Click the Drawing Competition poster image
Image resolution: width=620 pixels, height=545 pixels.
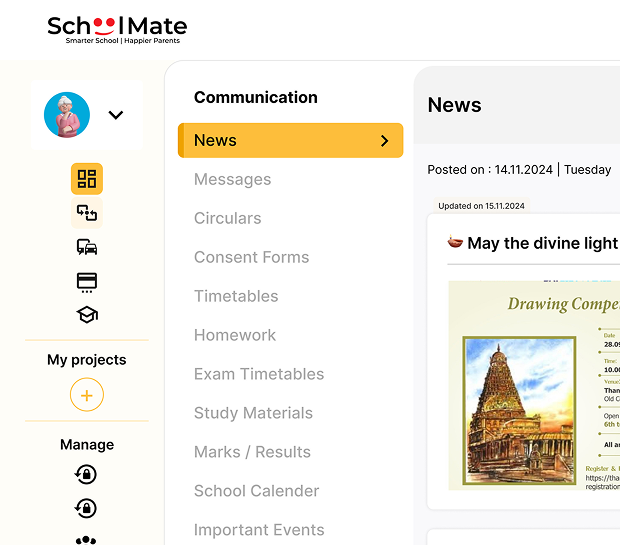point(534,386)
